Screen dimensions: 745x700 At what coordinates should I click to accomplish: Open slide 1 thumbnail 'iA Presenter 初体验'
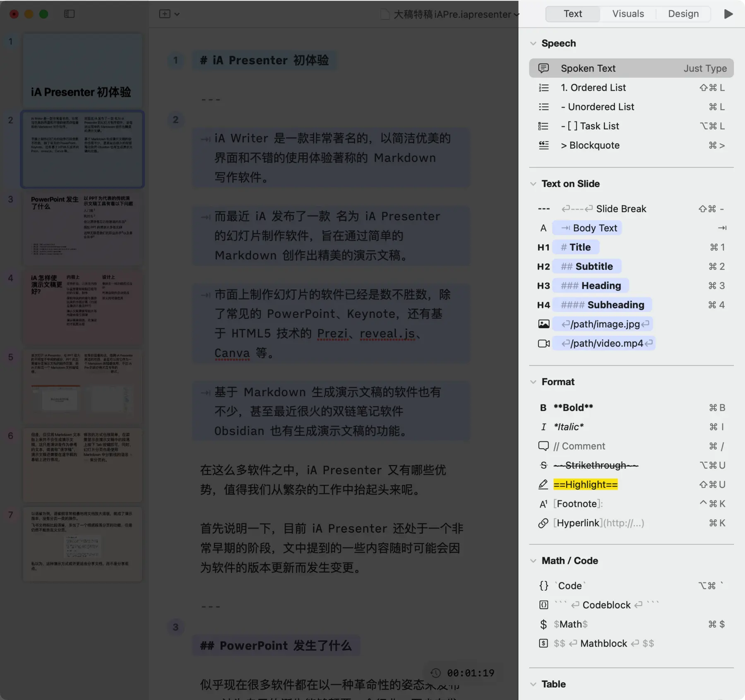pos(82,70)
